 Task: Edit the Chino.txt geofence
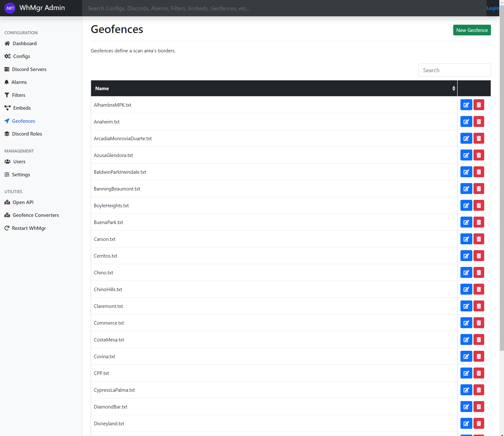[466, 272]
